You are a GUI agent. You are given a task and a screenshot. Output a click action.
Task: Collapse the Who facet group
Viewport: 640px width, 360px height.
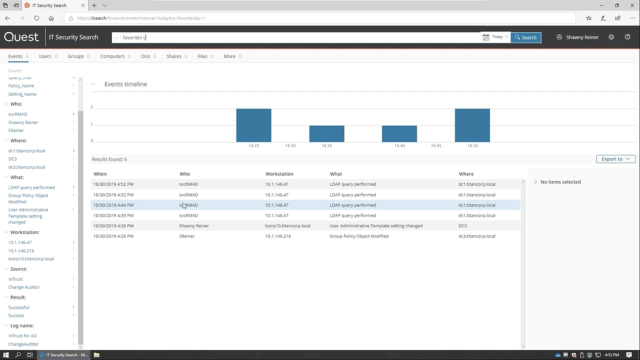pos(7,104)
